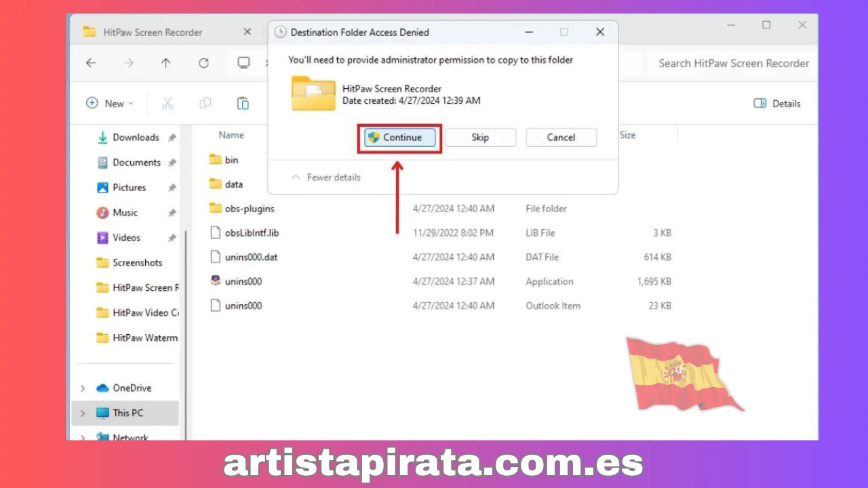Unpin Downloads using its pin icon

pyautogui.click(x=172, y=138)
